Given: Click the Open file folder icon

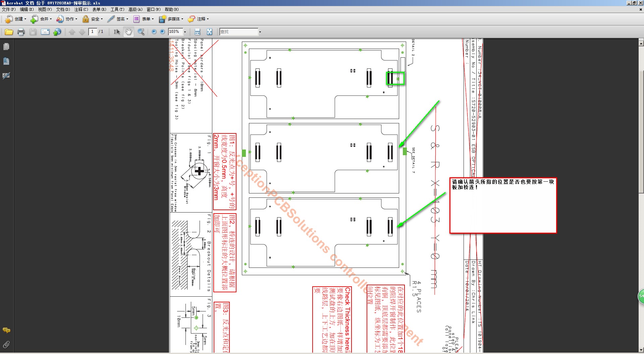Looking at the screenshot, I should [x=9, y=32].
